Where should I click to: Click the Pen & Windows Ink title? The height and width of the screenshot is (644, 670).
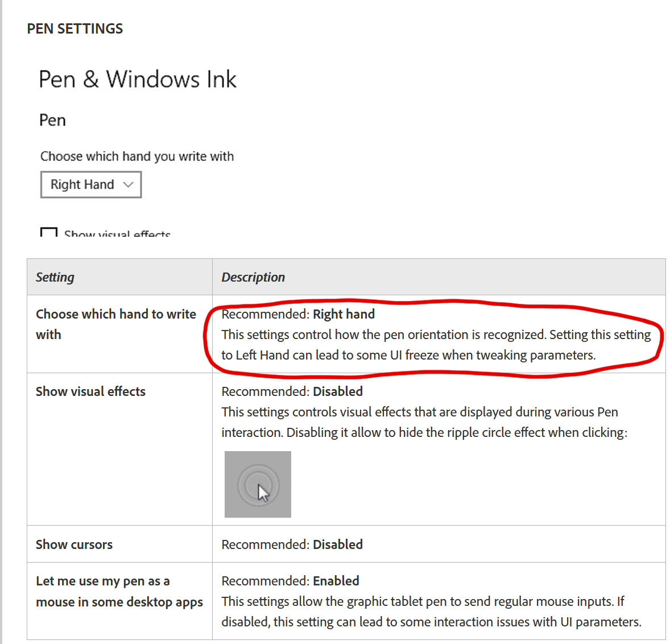138,79
